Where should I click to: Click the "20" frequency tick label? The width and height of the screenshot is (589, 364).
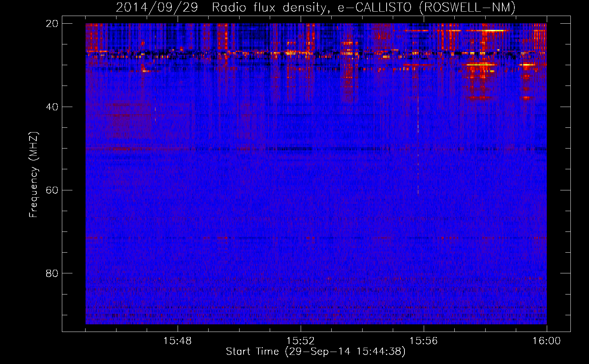pyautogui.click(x=52, y=24)
